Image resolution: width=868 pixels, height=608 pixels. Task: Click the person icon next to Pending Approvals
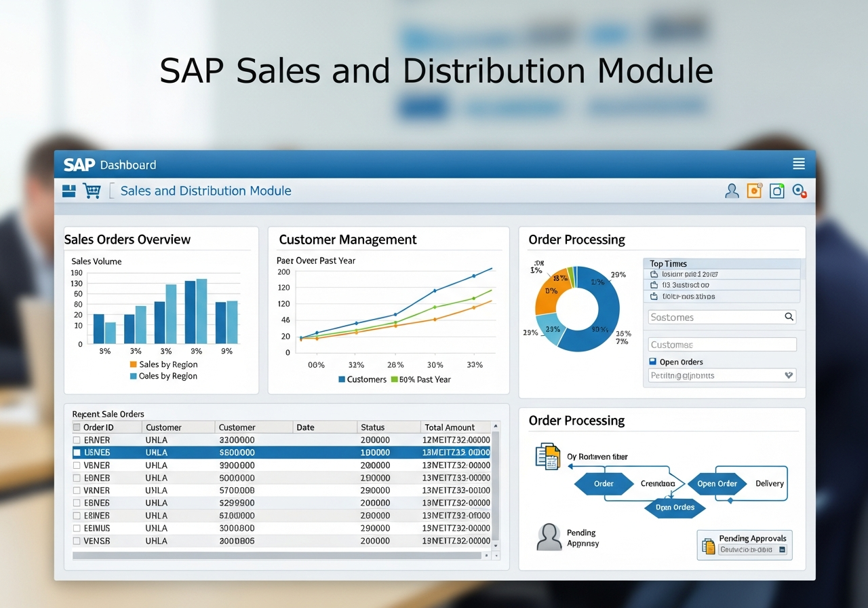549,536
